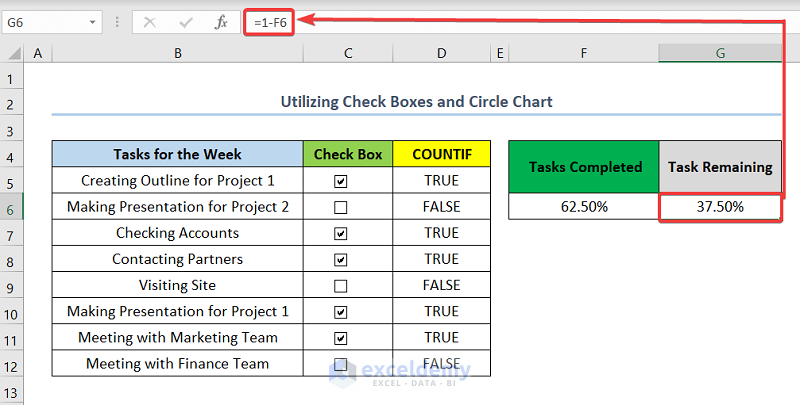Viewport: 800px width, 405px height.
Task: Check the Meeting with Finance Team checkbox
Action: 341,364
